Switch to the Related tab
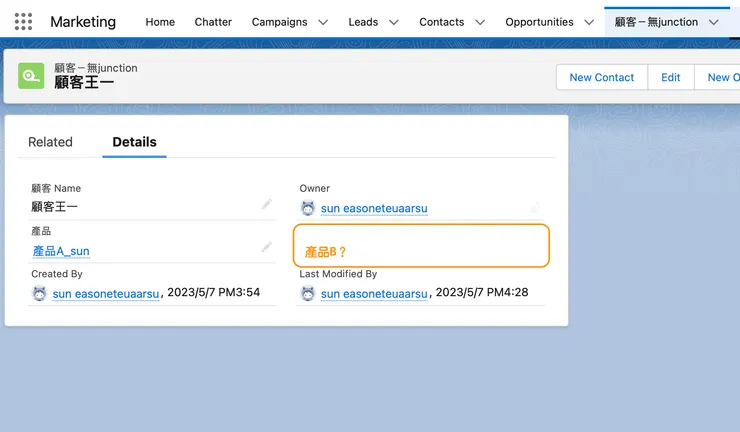740x432 pixels. tap(50, 142)
